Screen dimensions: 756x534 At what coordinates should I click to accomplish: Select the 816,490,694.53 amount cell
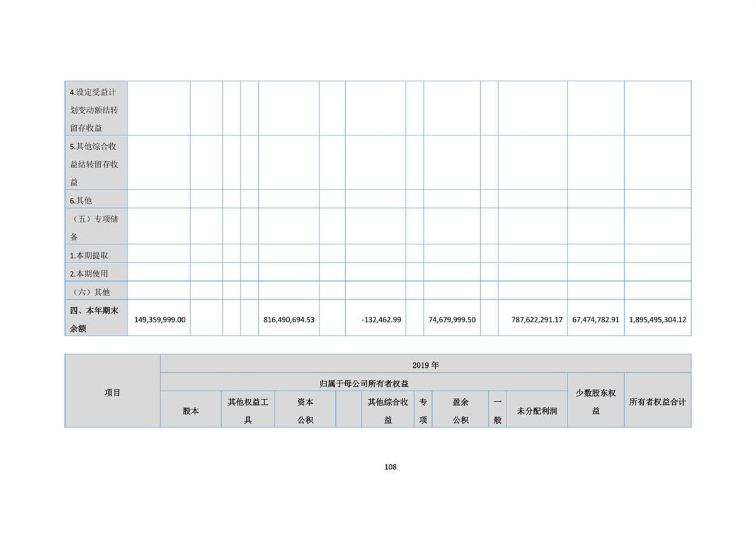(289, 319)
